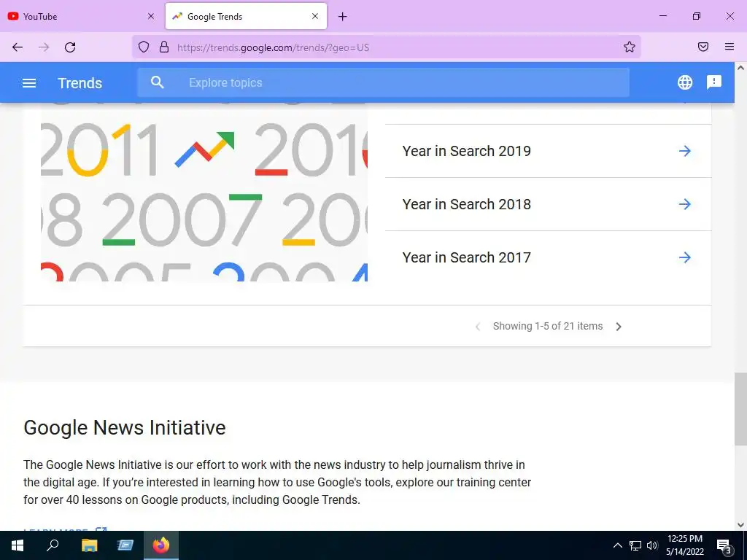The height and width of the screenshot is (560, 747).
Task: Click the tracking protection shield icon
Action: pyautogui.click(x=144, y=47)
